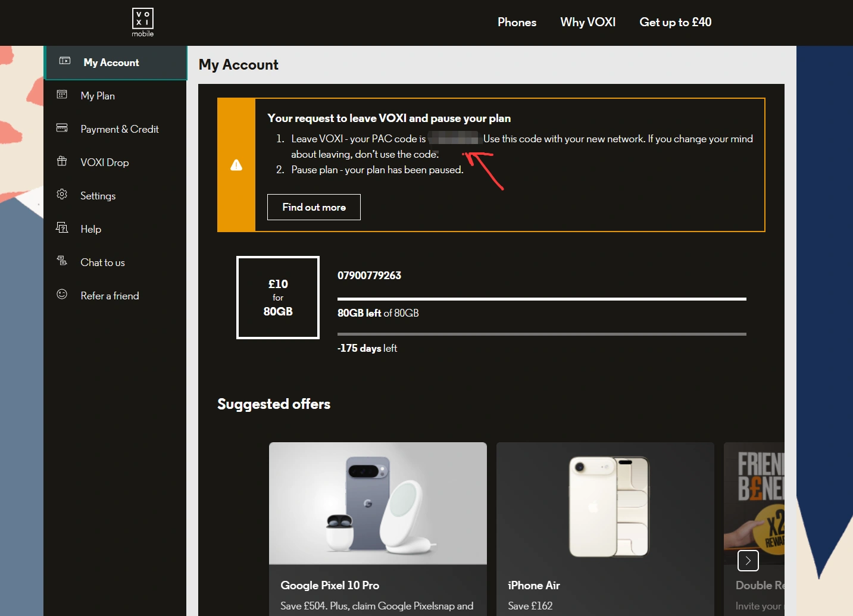Click the 80GB data usage progress bar

click(541, 299)
